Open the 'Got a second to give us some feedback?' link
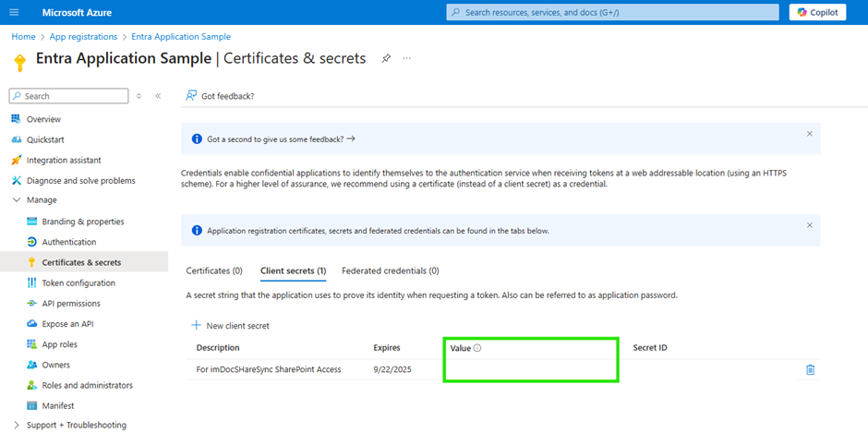 (281, 139)
